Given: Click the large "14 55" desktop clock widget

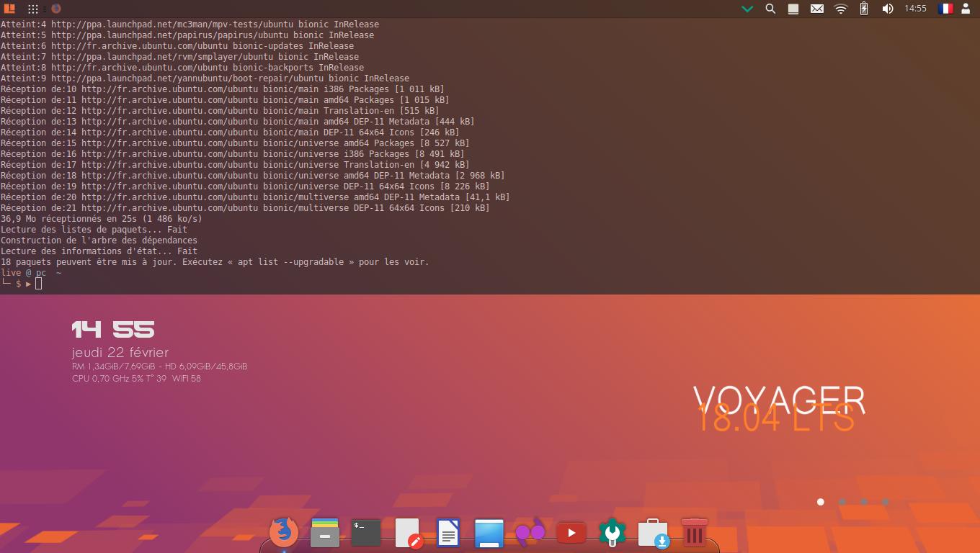Looking at the screenshot, I should tap(113, 330).
